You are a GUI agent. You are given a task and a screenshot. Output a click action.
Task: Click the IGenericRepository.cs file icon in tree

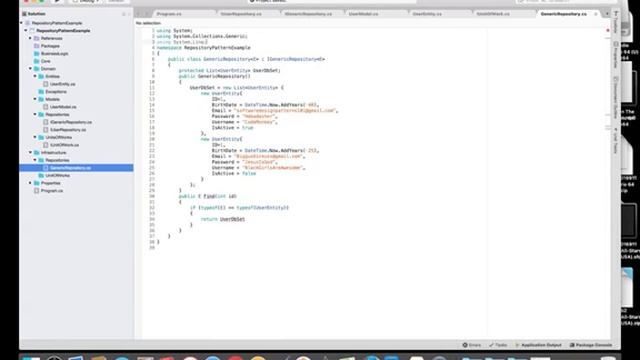tap(46, 122)
